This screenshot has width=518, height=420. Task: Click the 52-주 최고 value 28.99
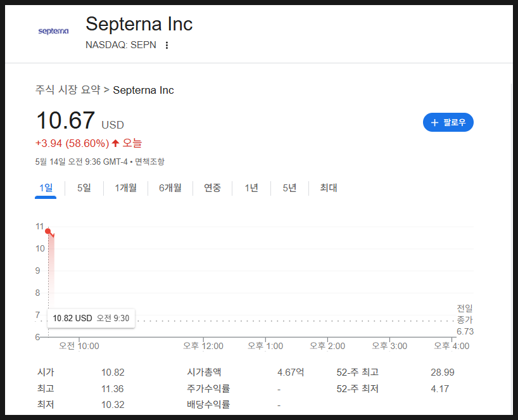tap(443, 372)
